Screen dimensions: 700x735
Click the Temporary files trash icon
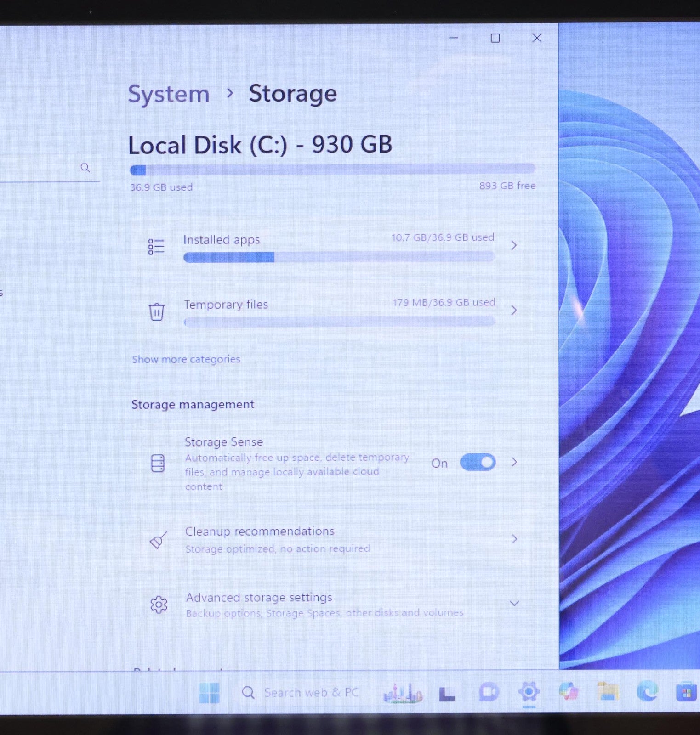(x=156, y=311)
